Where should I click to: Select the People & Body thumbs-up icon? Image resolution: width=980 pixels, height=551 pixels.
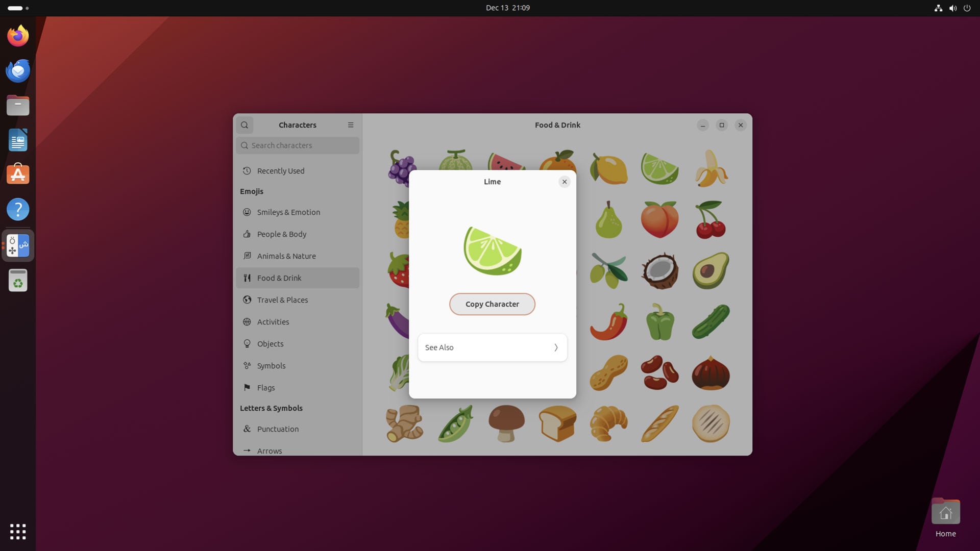click(x=247, y=234)
